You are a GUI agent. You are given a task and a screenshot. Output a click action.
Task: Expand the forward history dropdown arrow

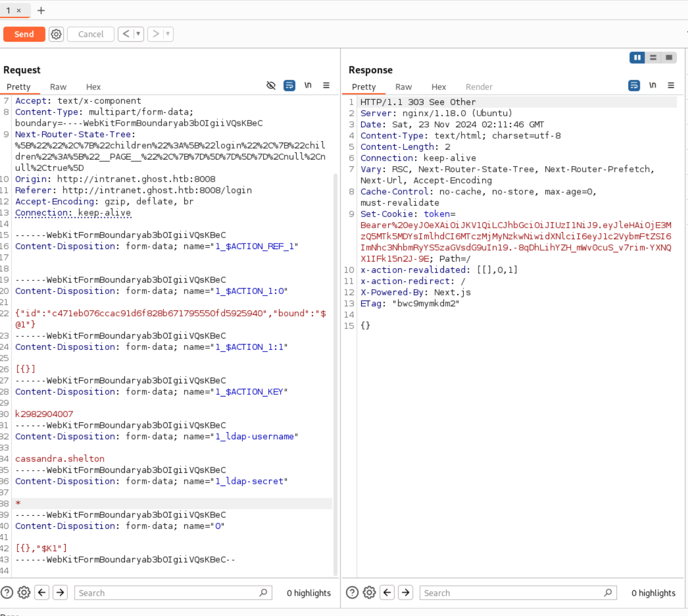coord(168,34)
